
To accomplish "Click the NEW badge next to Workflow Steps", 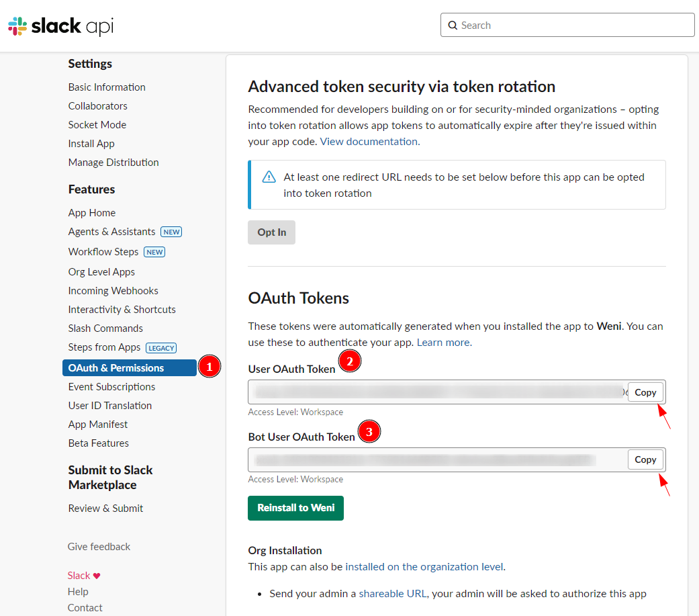I will pos(154,252).
